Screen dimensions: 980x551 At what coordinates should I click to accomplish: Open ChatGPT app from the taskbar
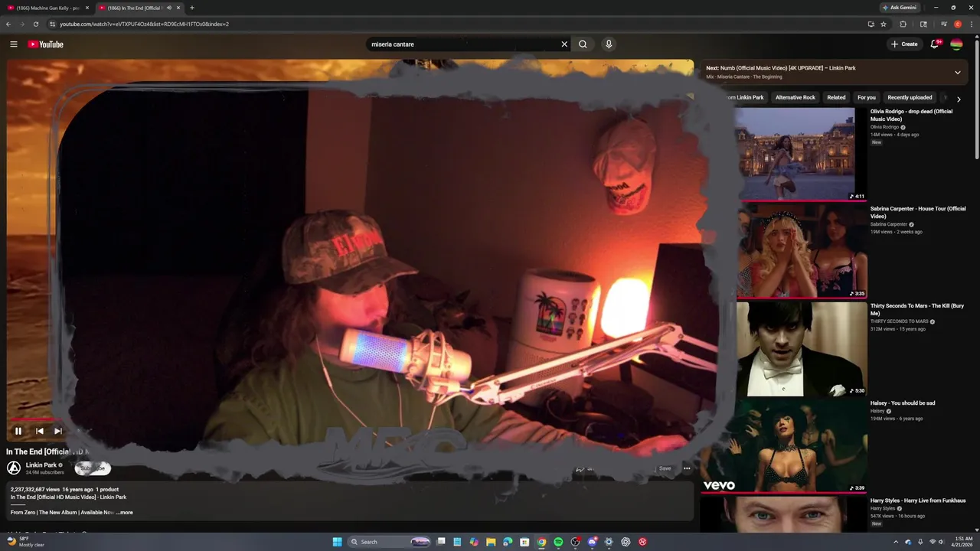[626, 542]
